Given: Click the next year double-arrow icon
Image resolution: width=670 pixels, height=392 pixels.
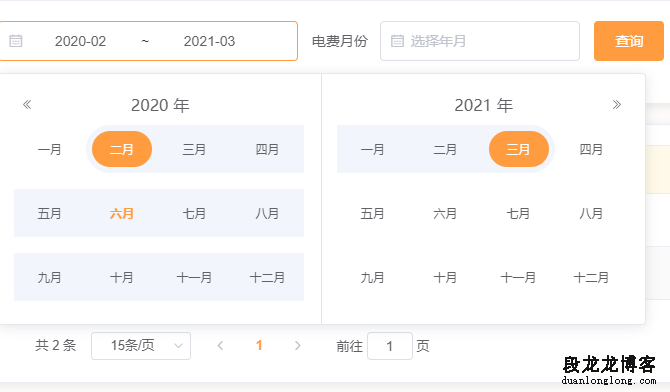Looking at the screenshot, I should (x=617, y=105).
